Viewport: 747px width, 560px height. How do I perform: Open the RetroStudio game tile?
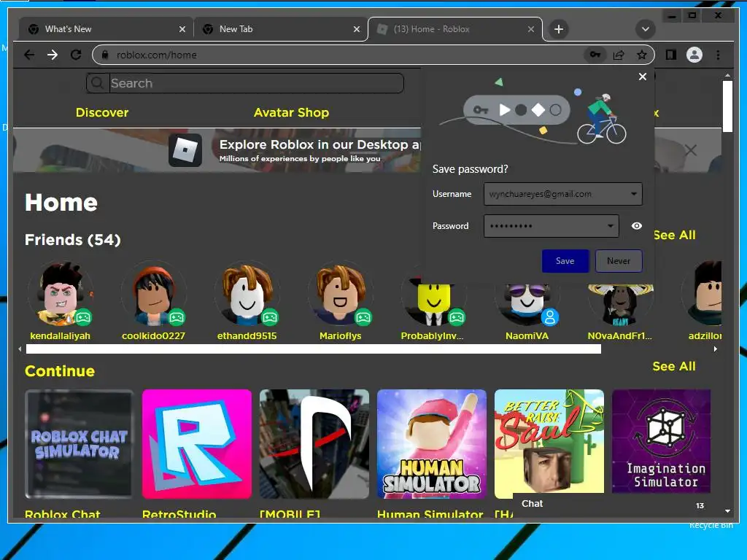coord(197,444)
